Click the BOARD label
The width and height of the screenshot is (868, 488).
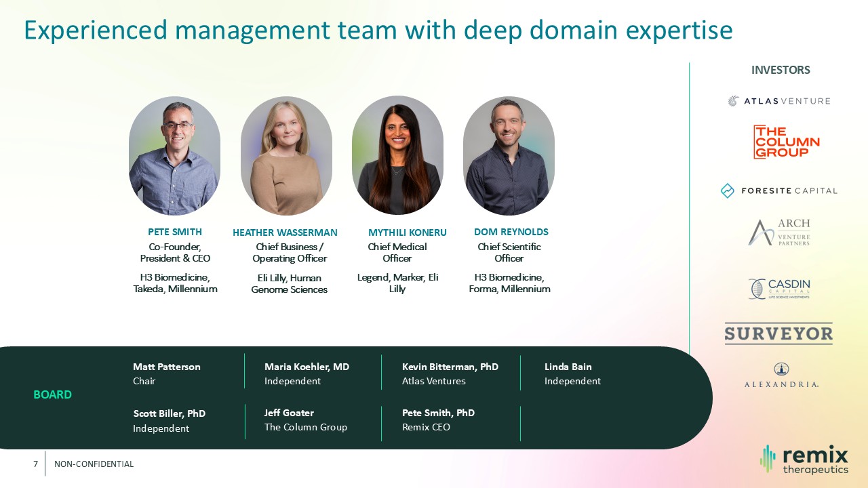point(53,394)
